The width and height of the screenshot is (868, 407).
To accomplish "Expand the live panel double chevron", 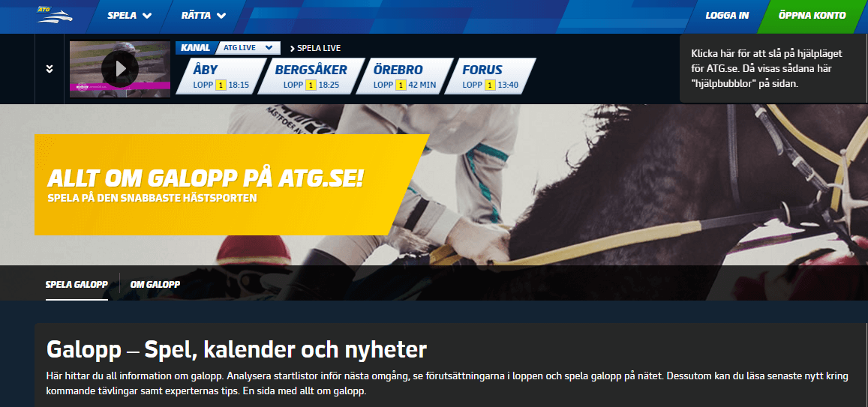I will 50,68.
